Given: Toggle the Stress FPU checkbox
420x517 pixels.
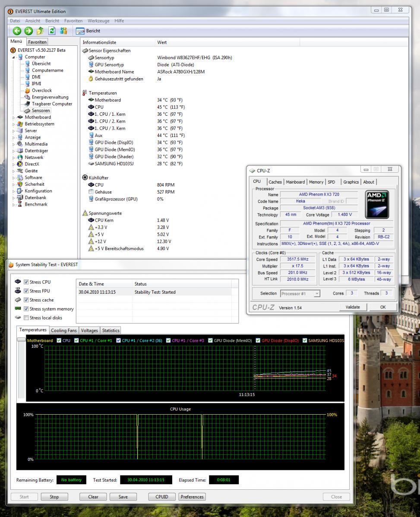Looking at the screenshot, I should [26, 291].
